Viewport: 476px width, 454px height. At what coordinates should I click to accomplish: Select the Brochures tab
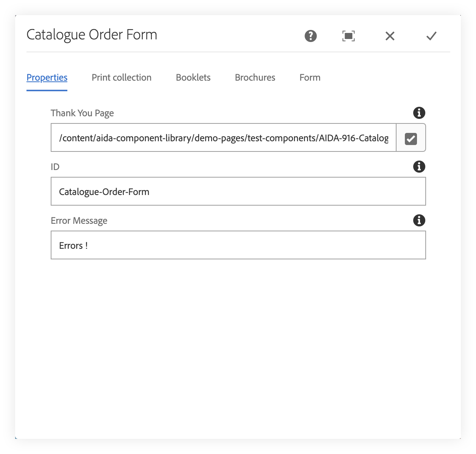coord(255,77)
